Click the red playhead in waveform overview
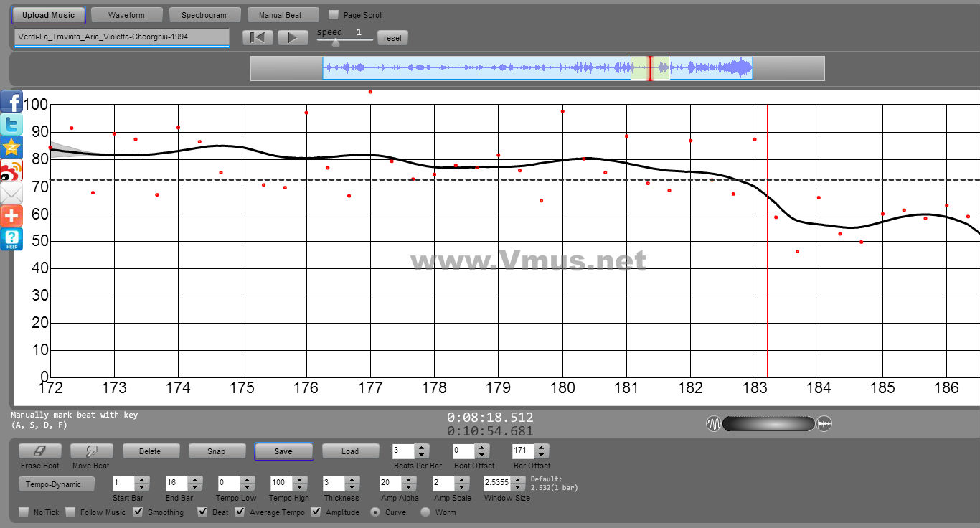The height and width of the screenshot is (528, 980). click(650, 68)
